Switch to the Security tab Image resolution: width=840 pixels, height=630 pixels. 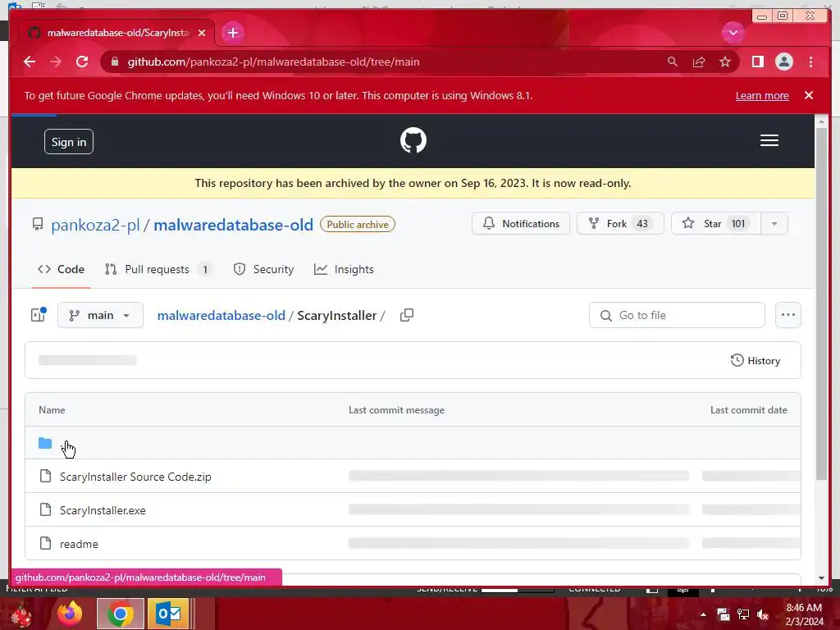(x=263, y=269)
